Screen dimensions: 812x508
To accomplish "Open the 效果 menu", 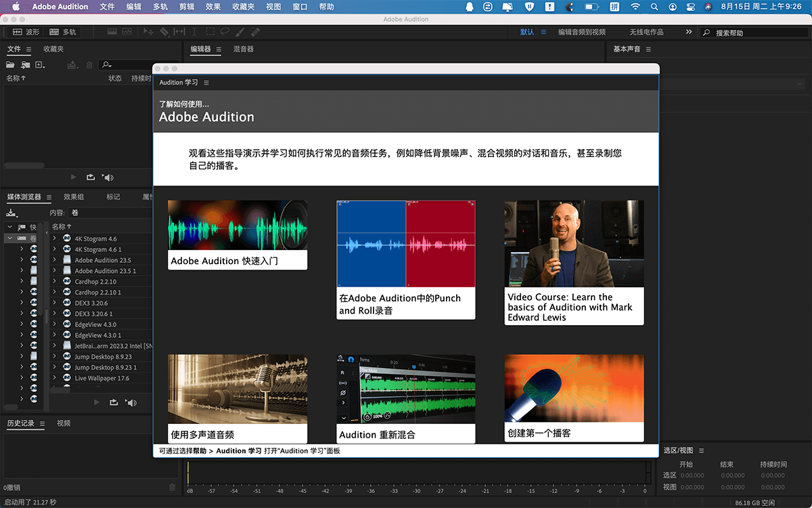I will click(213, 7).
